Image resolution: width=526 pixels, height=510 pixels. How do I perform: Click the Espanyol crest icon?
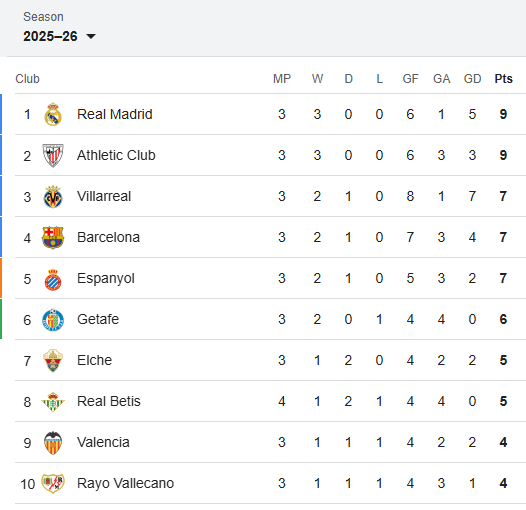(x=53, y=279)
